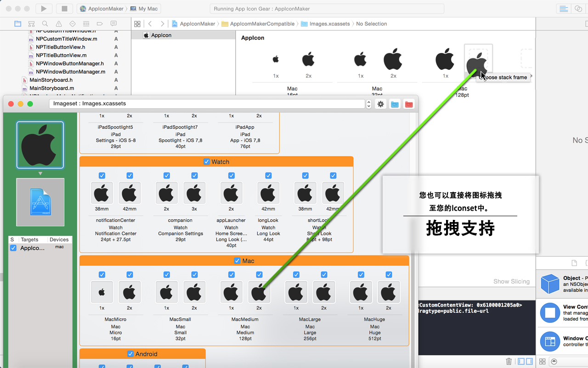Click the Devices column header
Image resolution: width=588 pixels, height=368 pixels.
point(59,240)
